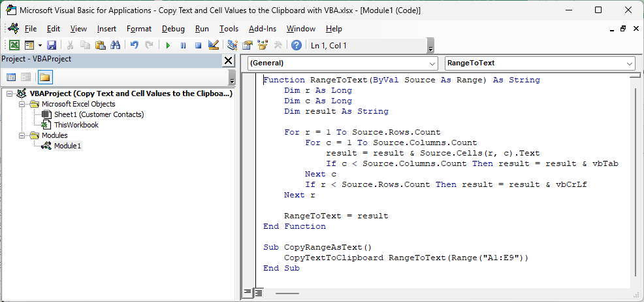Open the View menu
Viewport: 644px width, 302px height.
78,29
